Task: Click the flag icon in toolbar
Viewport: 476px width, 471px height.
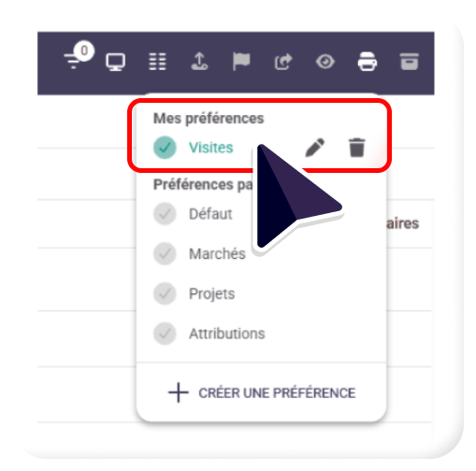Action: pos(241,61)
